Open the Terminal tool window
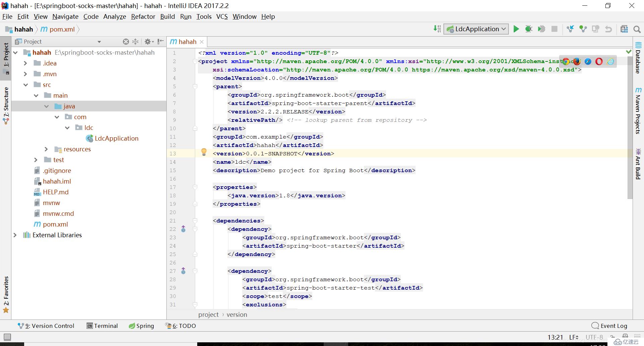 tap(102, 326)
